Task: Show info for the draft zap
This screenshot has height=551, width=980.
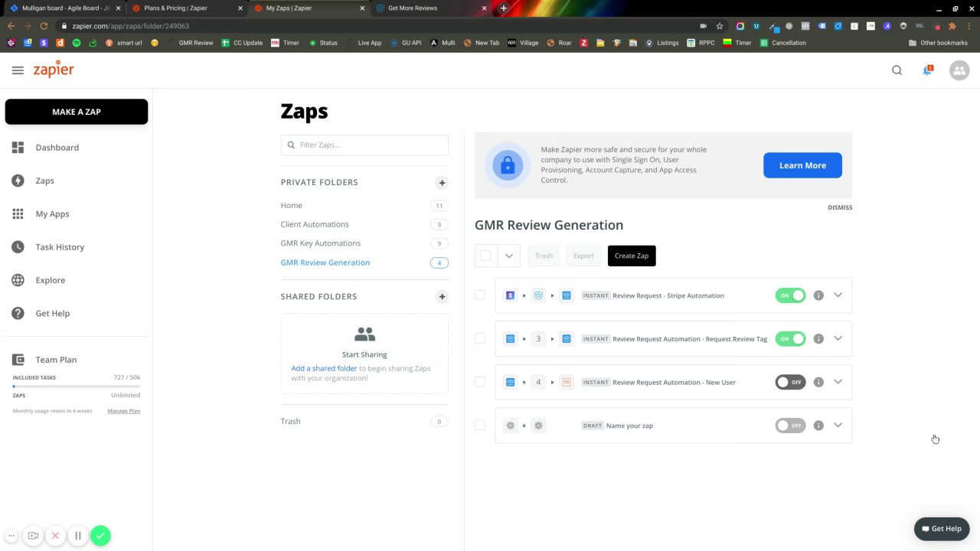Action: (818, 425)
